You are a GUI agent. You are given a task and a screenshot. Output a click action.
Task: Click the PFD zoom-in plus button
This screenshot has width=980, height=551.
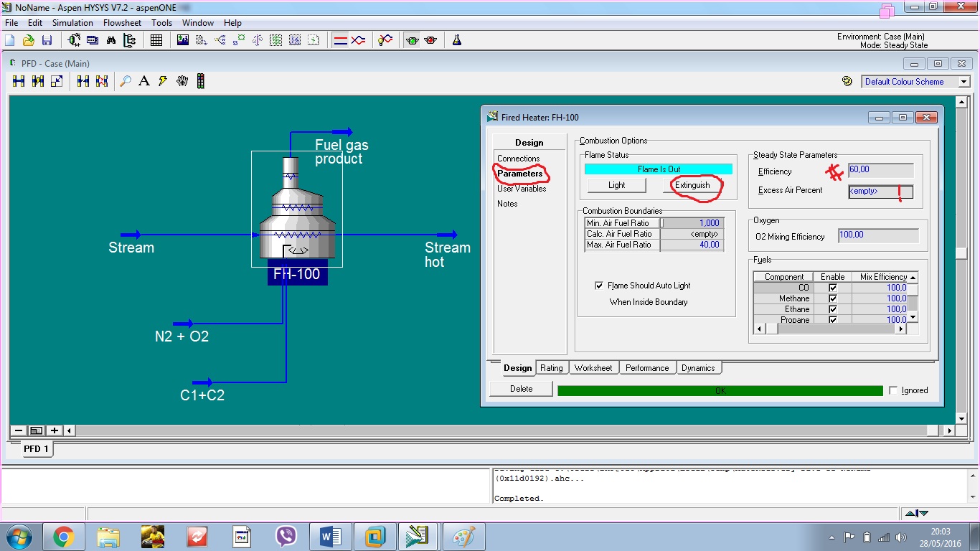click(55, 430)
